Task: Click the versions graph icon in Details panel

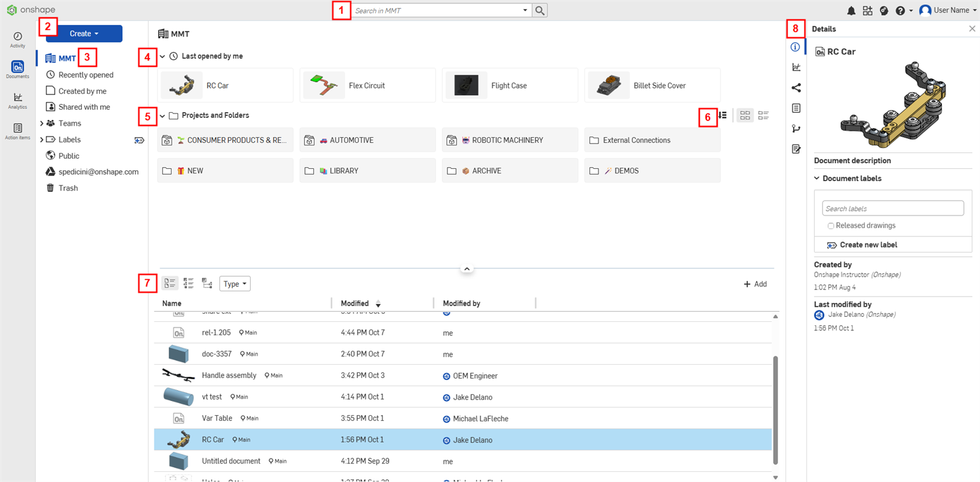Action: point(796,67)
